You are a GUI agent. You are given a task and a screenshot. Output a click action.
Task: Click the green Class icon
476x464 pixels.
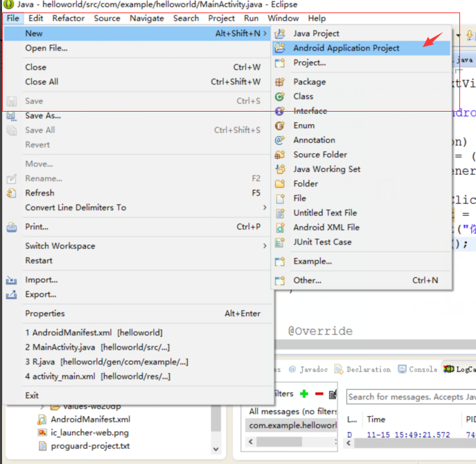click(x=280, y=96)
